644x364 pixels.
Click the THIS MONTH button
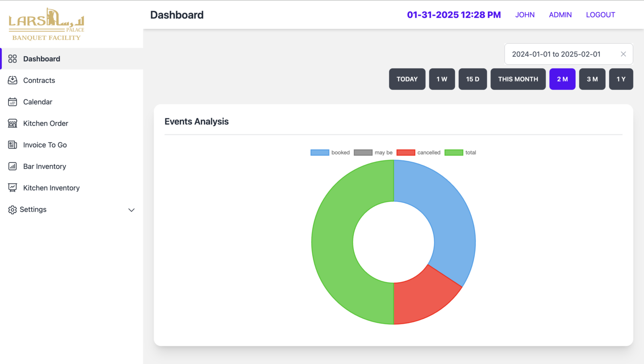pyautogui.click(x=518, y=79)
